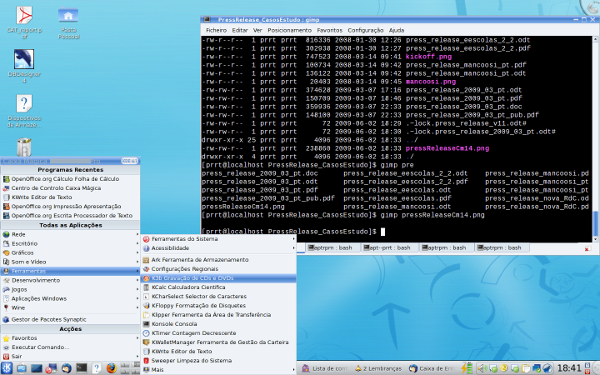
Task: Choose Executar Comando... action
Action: tap(70, 347)
